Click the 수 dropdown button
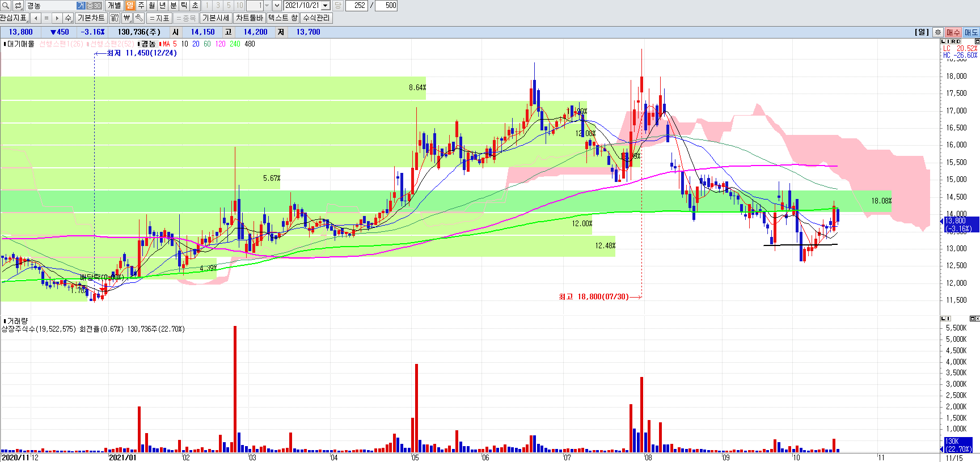 click(x=68, y=18)
